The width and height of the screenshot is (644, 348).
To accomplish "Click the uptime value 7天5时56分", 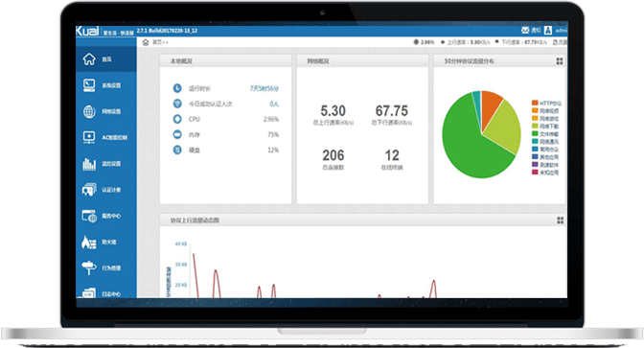I will 264,88.
